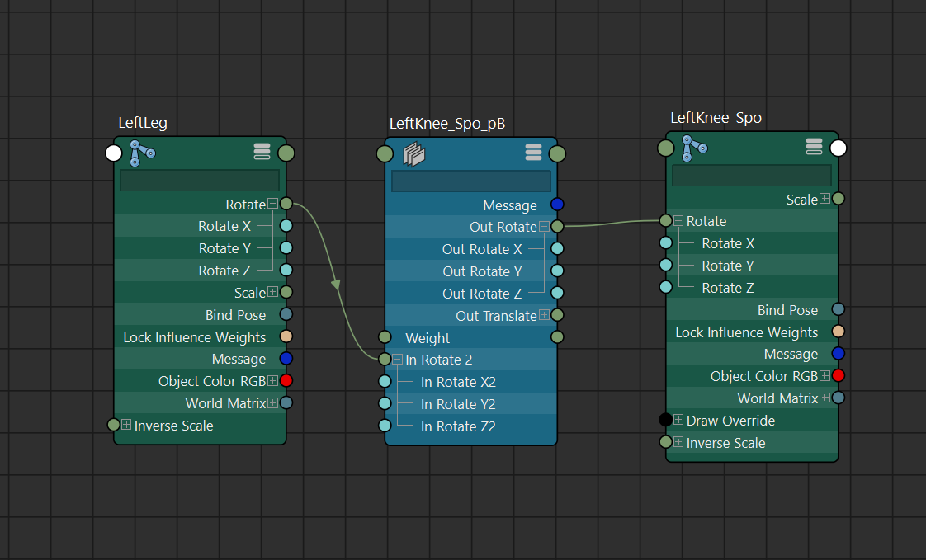926x560 pixels.
Task: Select the LeftKnee_Spo_pB node title
Action: [x=446, y=124]
